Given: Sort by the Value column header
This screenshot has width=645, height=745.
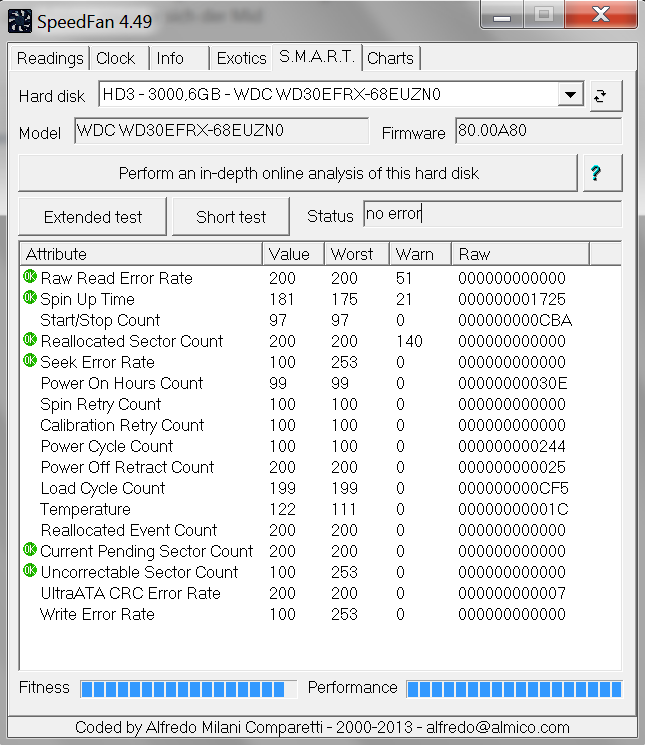Looking at the screenshot, I should (x=293, y=254).
